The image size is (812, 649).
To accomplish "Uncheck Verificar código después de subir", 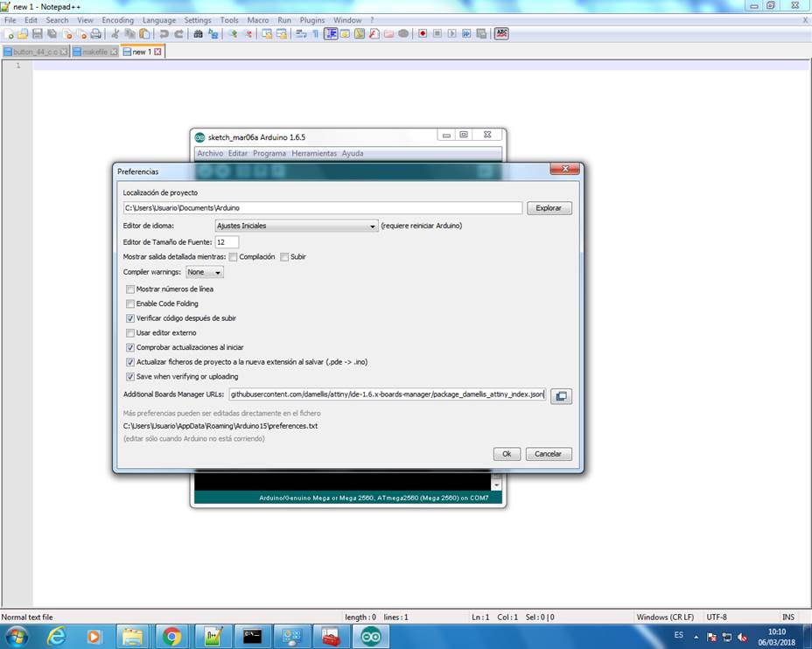I will [x=130, y=318].
